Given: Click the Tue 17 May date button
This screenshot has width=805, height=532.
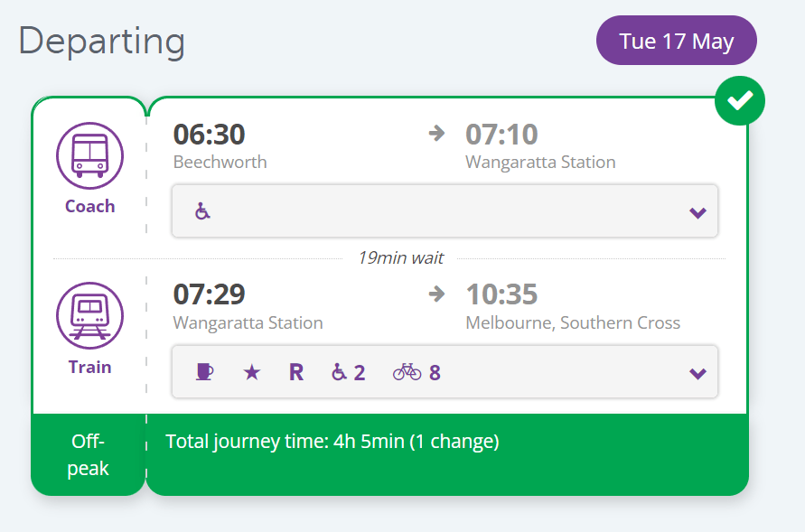Looking at the screenshot, I should click(676, 41).
